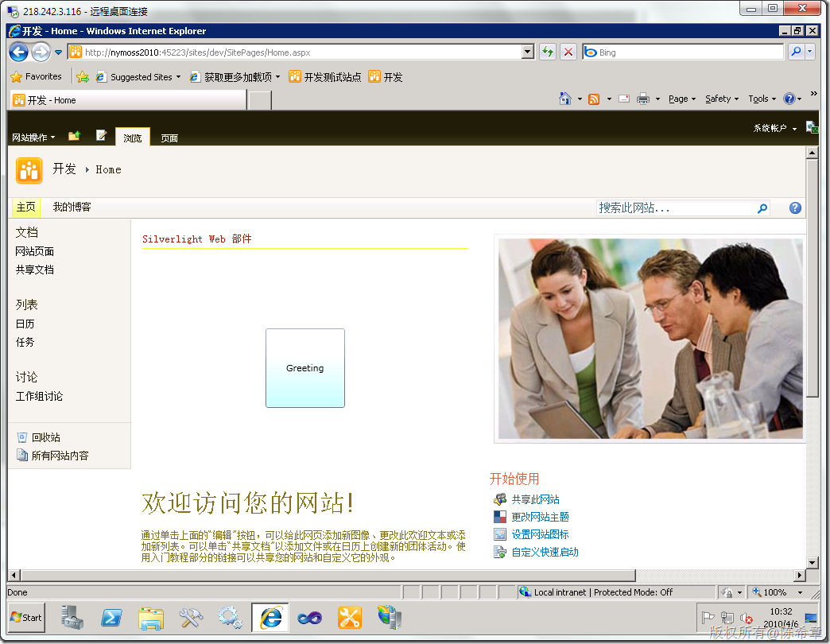Click the Read Mail envelope icon
The height and width of the screenshot is (644, 830).
tap(624, 99)
